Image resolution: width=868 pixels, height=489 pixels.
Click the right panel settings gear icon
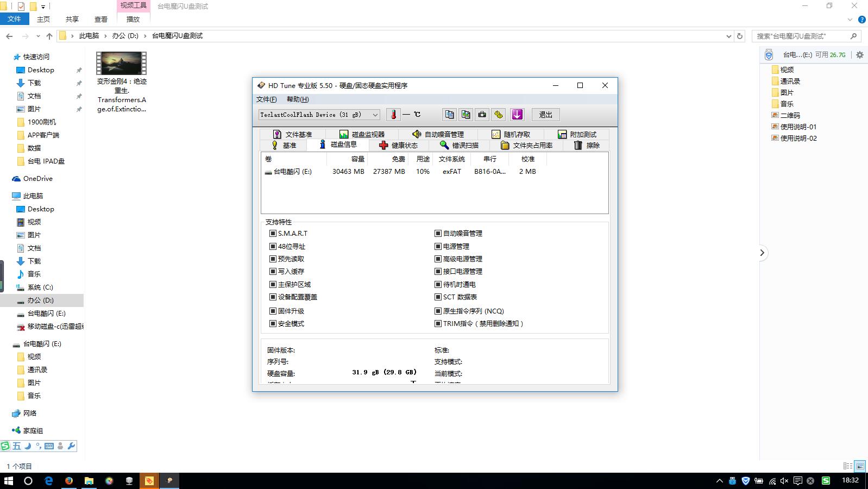(x=859, y=55)
